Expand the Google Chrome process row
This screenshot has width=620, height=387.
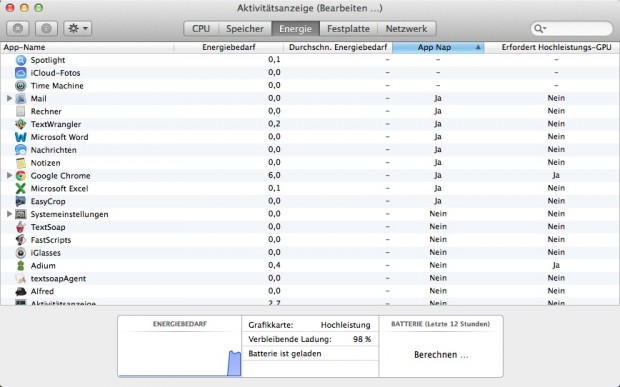[x=9, y=175]
